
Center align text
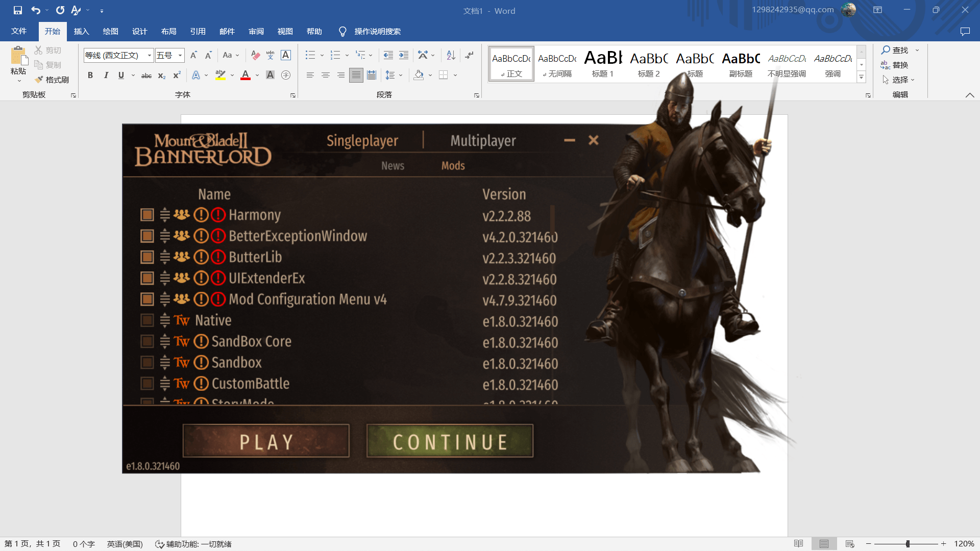tap(325, 75)
